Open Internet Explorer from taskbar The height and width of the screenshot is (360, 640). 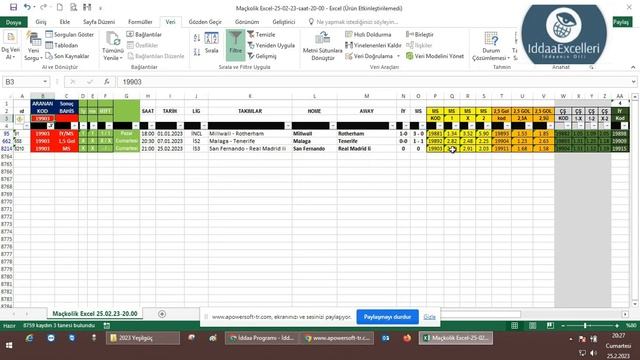(29, 338)
